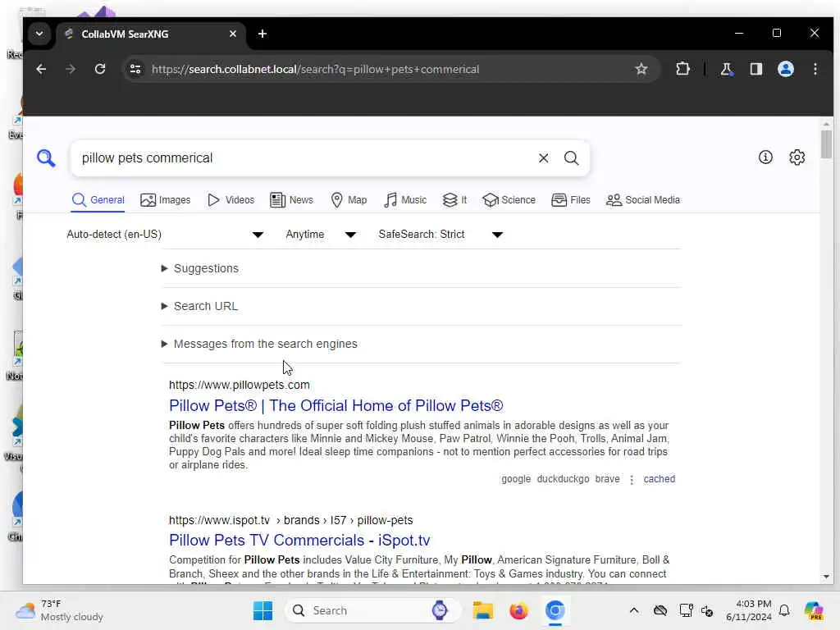Open result options three-dot menu
This screenshot has height=630, width=840.
point(632,479)
